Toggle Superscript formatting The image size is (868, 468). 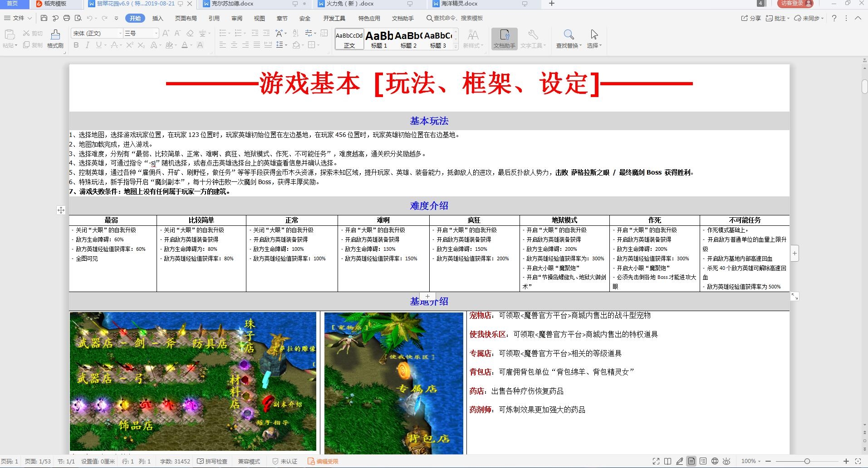[x=129, y=45]
